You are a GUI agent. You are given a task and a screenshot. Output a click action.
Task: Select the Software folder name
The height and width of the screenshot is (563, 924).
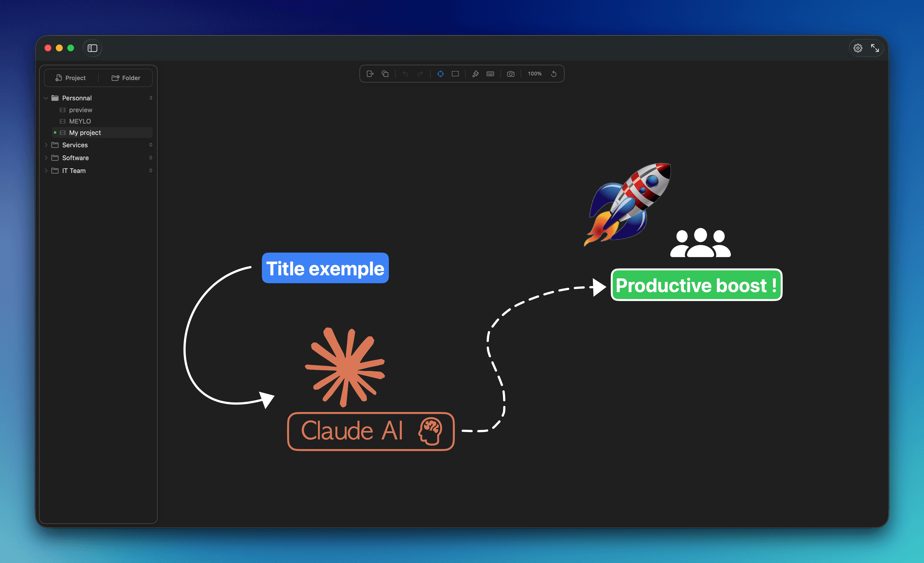pyautogui.click(x=75, y=157)
